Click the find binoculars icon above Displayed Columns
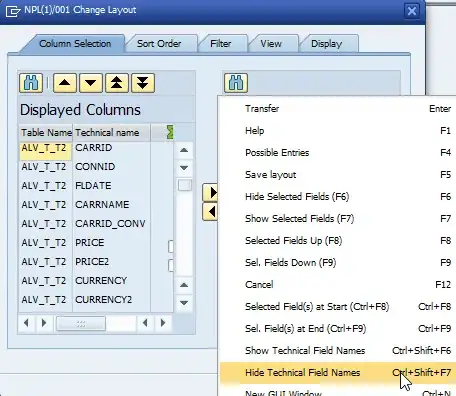The width and height of the screenshot is (456, 396). (x=31, y=83)
